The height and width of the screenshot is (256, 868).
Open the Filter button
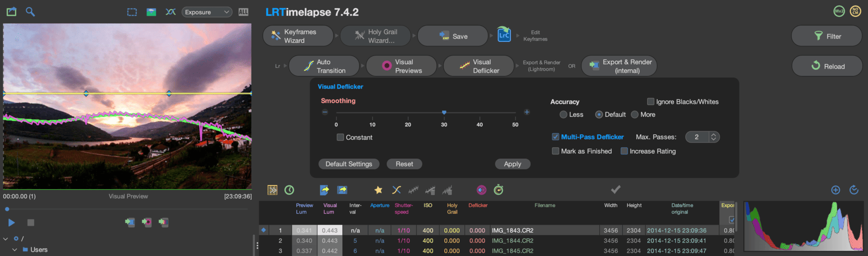click(827, 36)
